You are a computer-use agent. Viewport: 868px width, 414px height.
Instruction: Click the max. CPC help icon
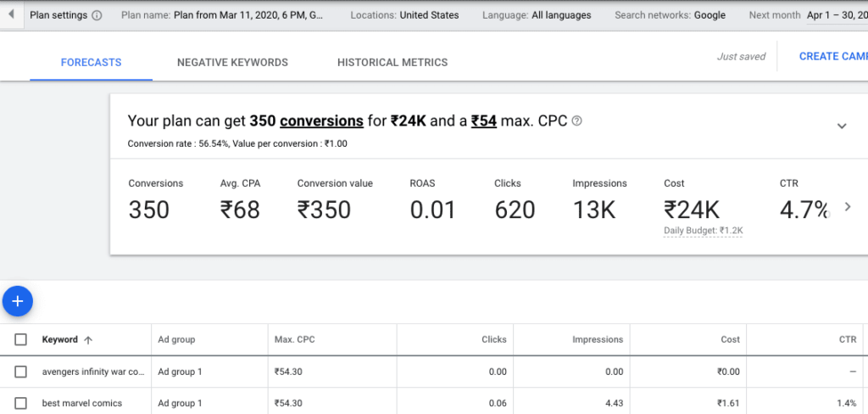coord(576,120)
